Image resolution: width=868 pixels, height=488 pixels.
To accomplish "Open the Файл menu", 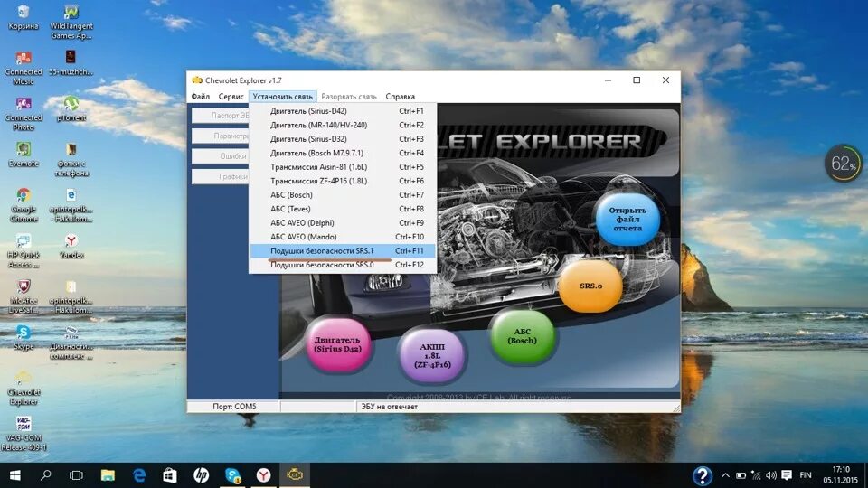I will [x=201, y=97].
